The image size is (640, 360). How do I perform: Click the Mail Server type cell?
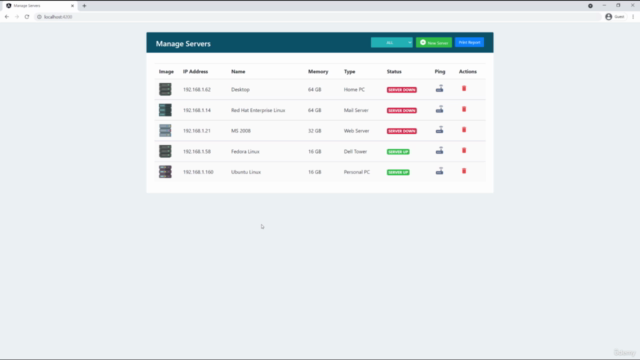[356, 110]
